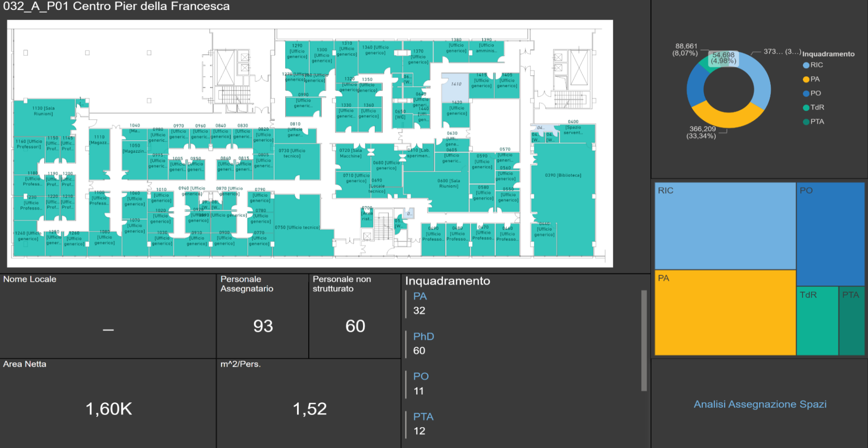The width and height of the screenshot is (868, 448).
Task: Click the PhD entry in Inquadramento list
Action: (424, 336)
